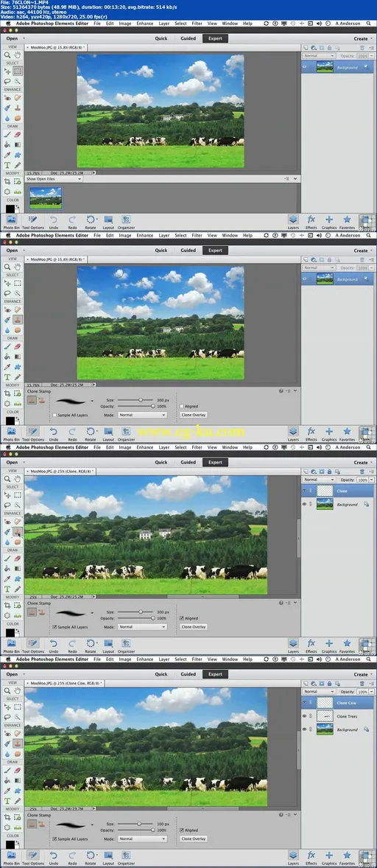The width and height of the screenshot is (377, 868).
Task: Uncheck Sample All Layers in the third frame
Action: [x=54, y=626]
